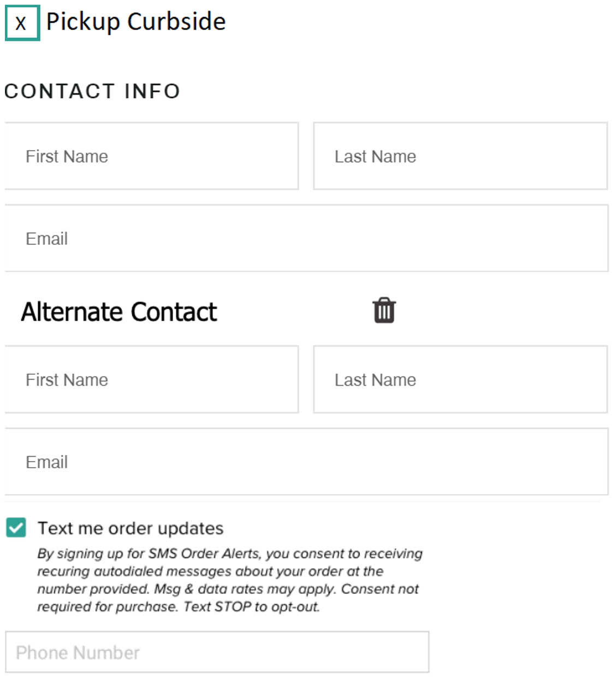Click the Last Name field under Contact Info
Screen dimensions: 616x678
(x=460, y=156)
